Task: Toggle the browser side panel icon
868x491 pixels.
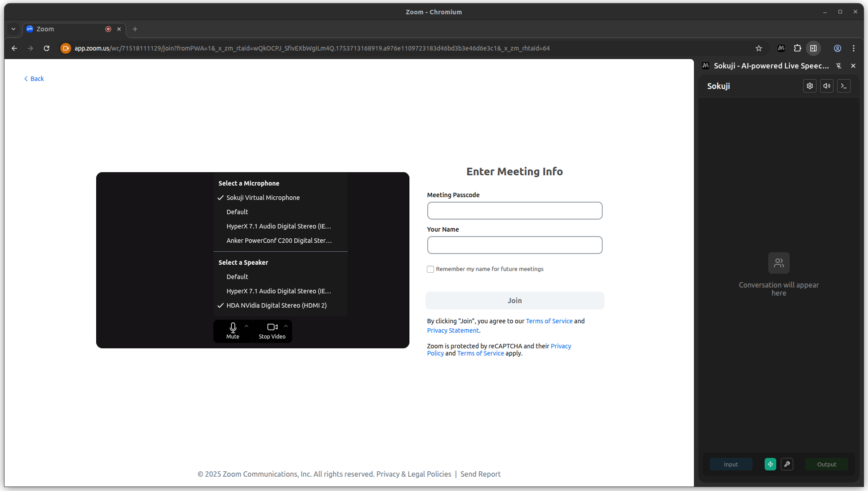Action: coord(813,48)
